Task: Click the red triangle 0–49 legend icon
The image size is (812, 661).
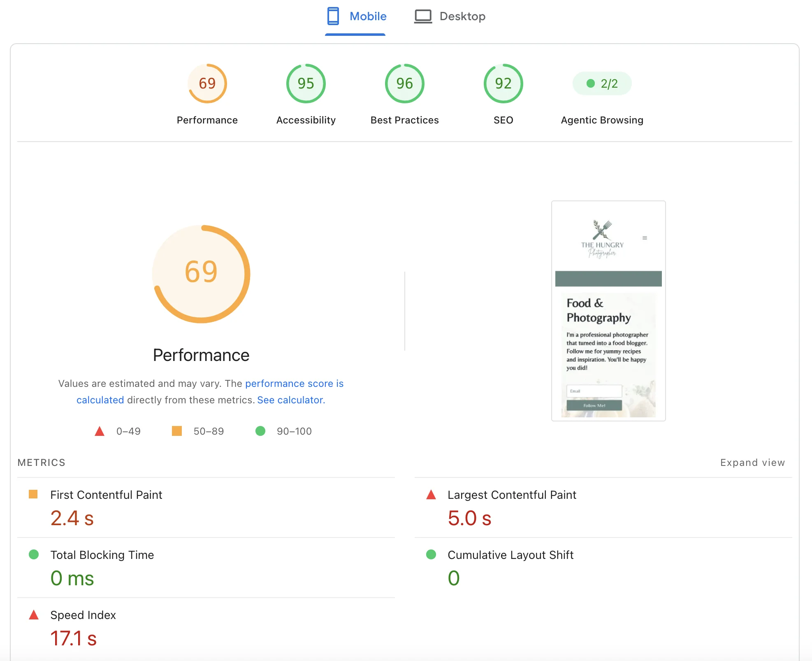Action: tap(100, 431)
